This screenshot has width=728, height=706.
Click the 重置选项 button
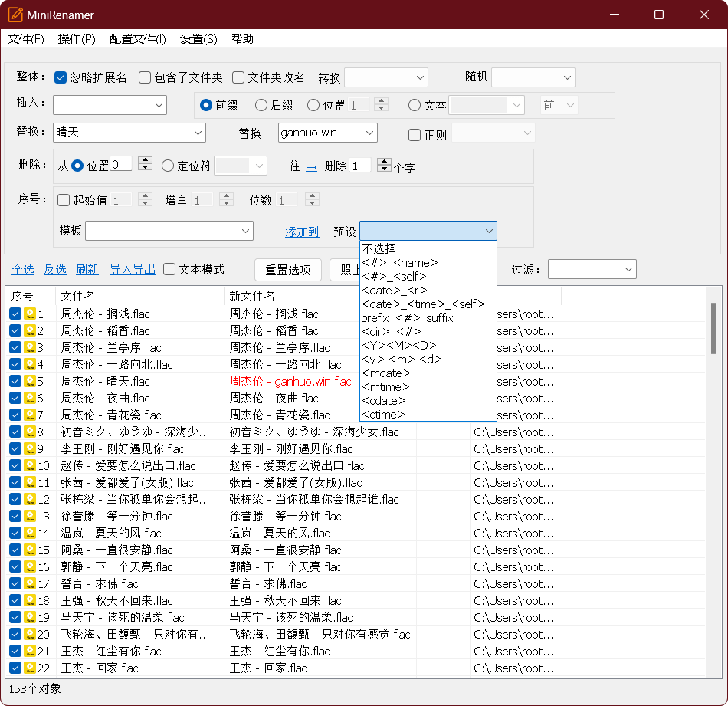click(x=288, y=270)
